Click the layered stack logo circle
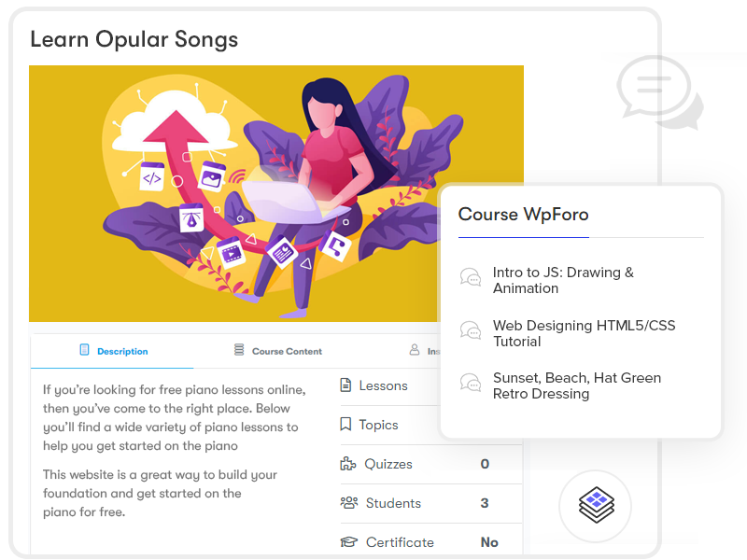The image size is (747, 560). (x=596, y=506)
